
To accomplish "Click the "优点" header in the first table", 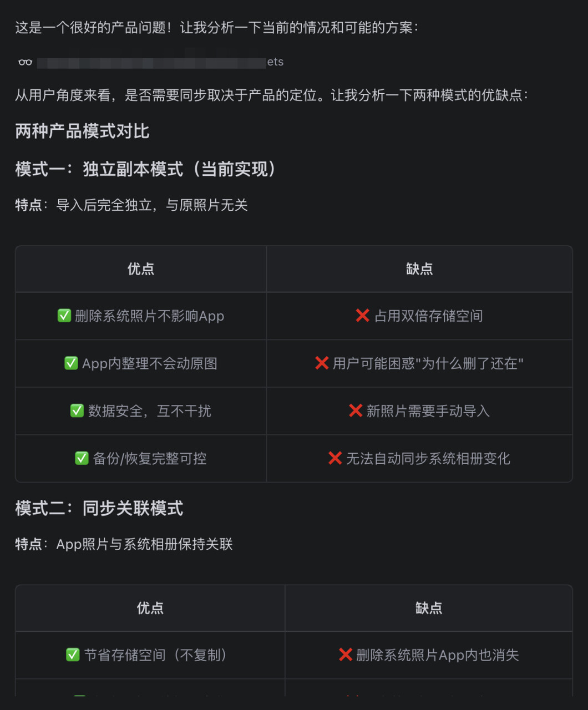I will click(141, 269).
